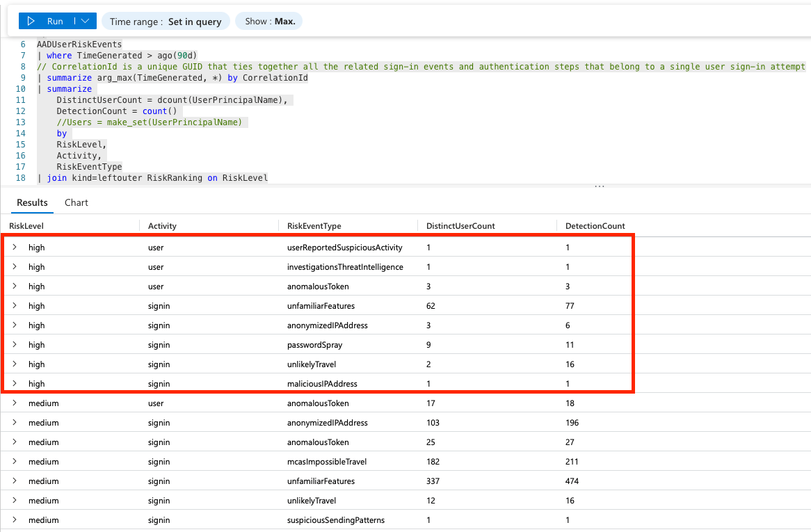Click the RiskEventType column header
The image size is (811, 532).
coord(314,226)
